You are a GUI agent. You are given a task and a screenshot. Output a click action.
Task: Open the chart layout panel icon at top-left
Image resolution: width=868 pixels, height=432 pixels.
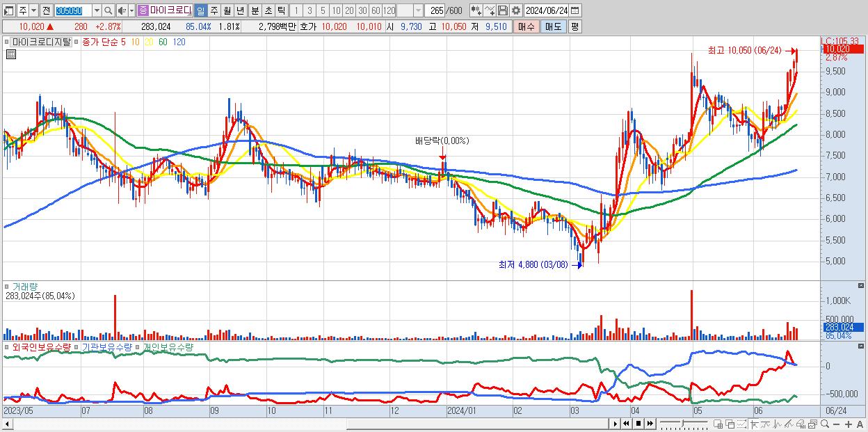tap(9, 10)
